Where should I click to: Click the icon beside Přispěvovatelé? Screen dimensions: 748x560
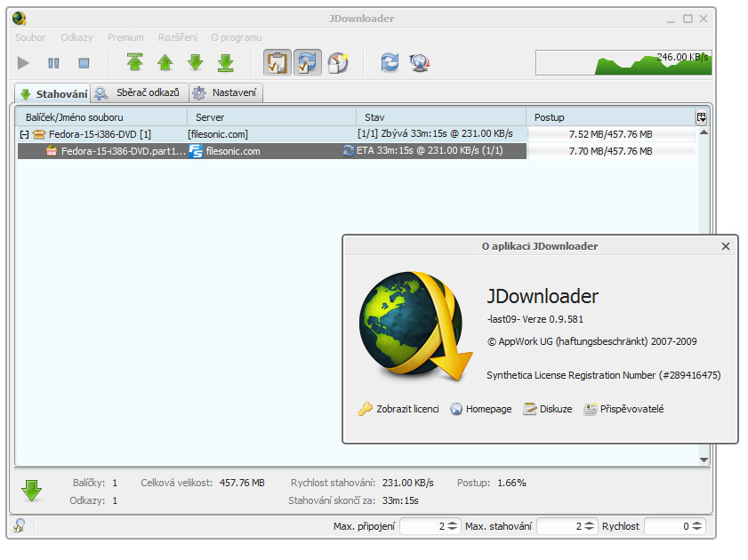click(590, 409)
